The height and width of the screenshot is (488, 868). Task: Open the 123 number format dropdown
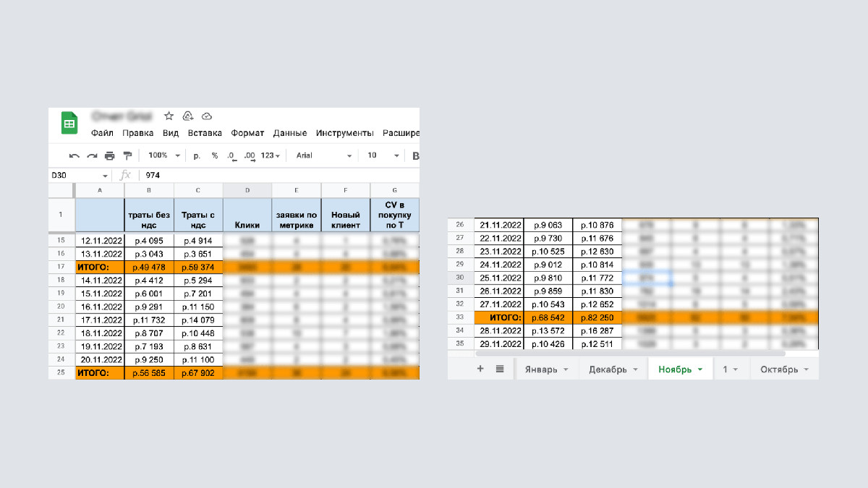pos(271,155)
